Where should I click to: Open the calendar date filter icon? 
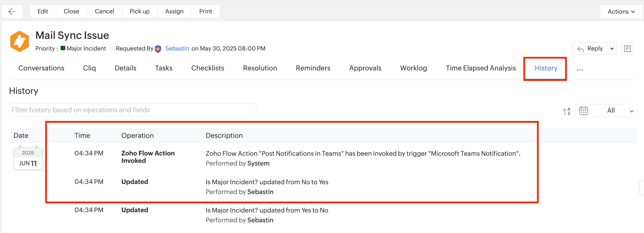(x=583, y=111)
